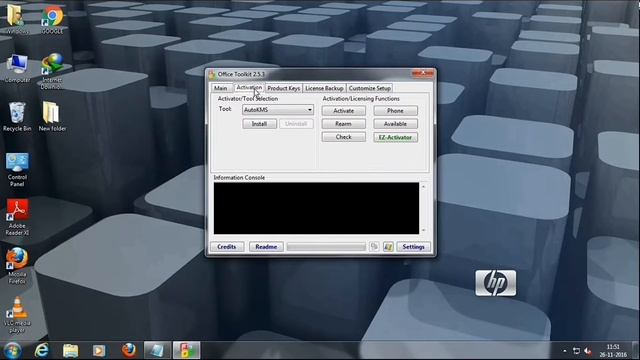640x360 pixels.
Task: Launch the Adobe Reader XI shortcut
Action: click(17, 218)
